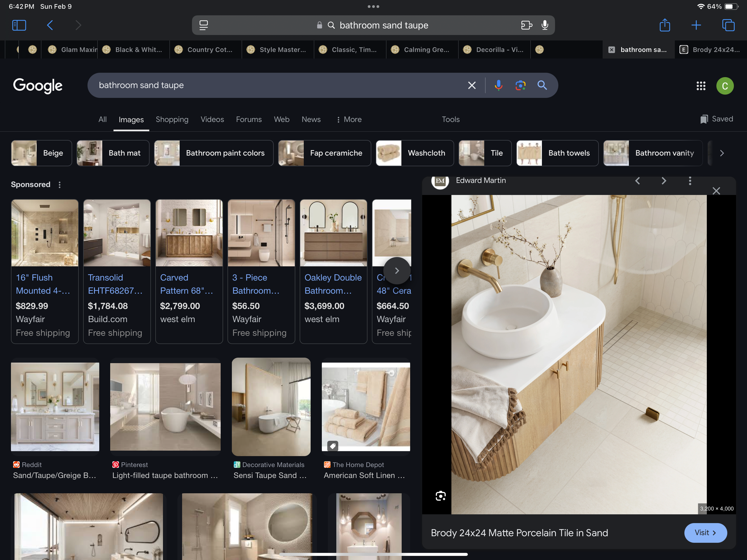Switch to the Web tab
The image size is (747, 560).
coord(281,120)
